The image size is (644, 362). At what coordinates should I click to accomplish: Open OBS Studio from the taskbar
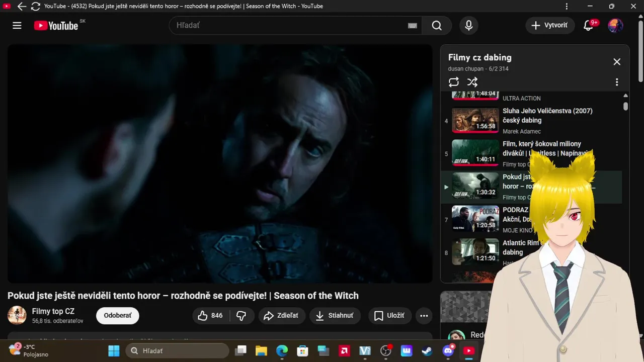click(386, 350)
